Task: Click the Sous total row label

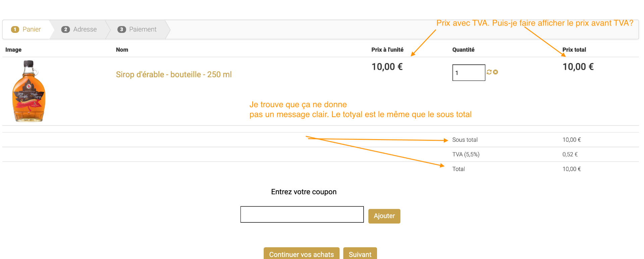Action: pos(465,140)
